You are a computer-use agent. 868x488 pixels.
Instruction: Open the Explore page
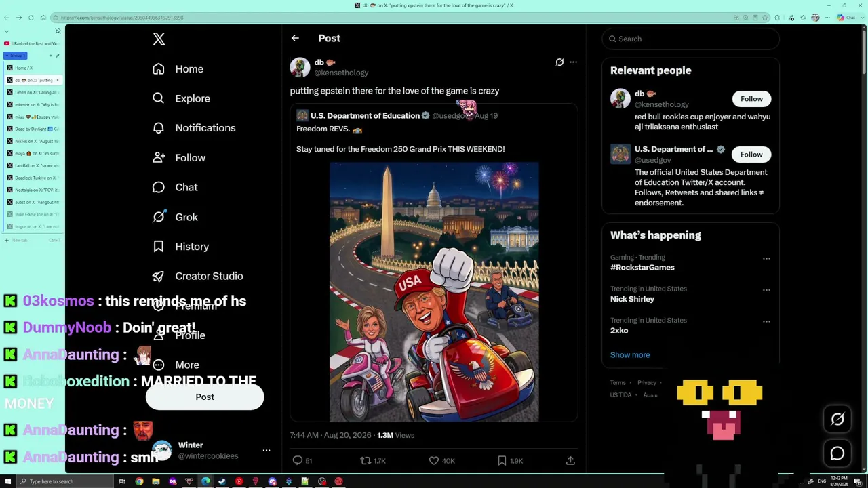pyautogui.click(x=181, y=98)
